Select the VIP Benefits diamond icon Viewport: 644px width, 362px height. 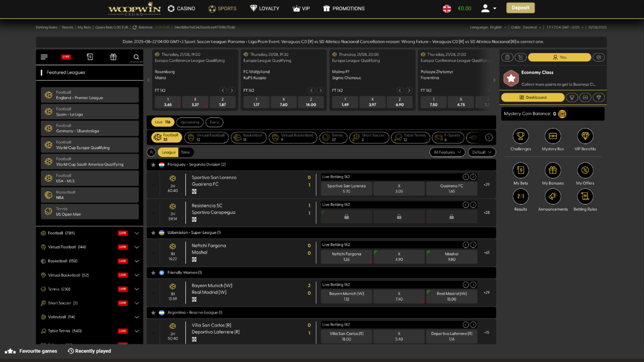tap(585, 137)
